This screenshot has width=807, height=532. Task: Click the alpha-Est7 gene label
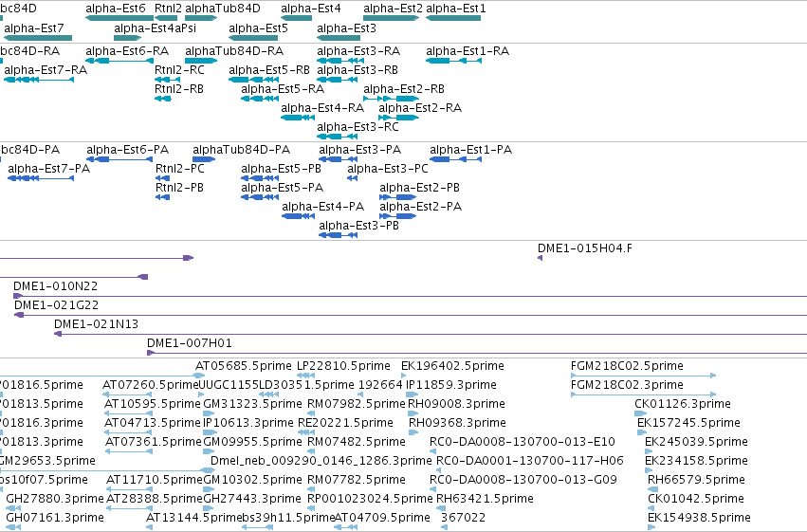click(34, 28)
